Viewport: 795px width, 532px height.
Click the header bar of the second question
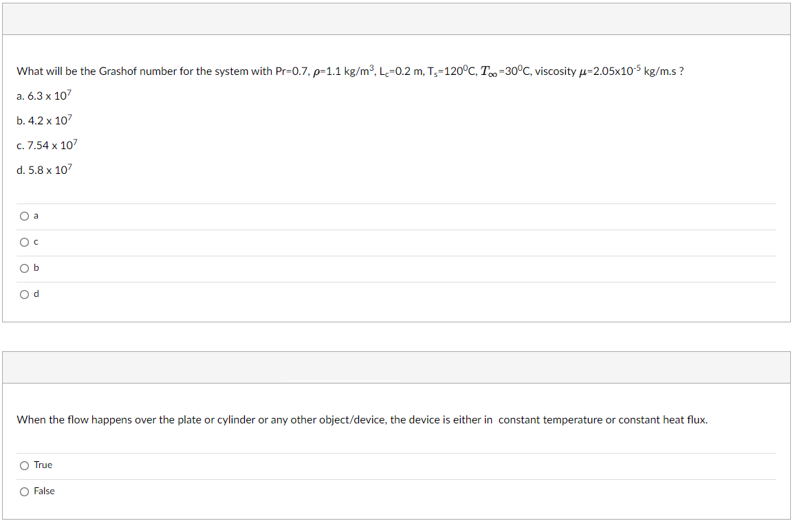click(397, 368)
